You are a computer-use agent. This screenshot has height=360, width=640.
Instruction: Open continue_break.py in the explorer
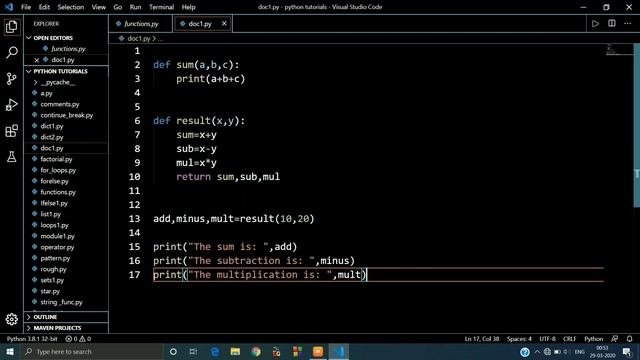click(66, 115)
